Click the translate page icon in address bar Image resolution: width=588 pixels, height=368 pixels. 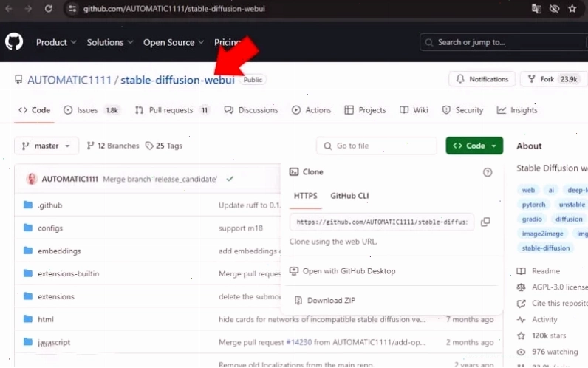pos(536,8)
